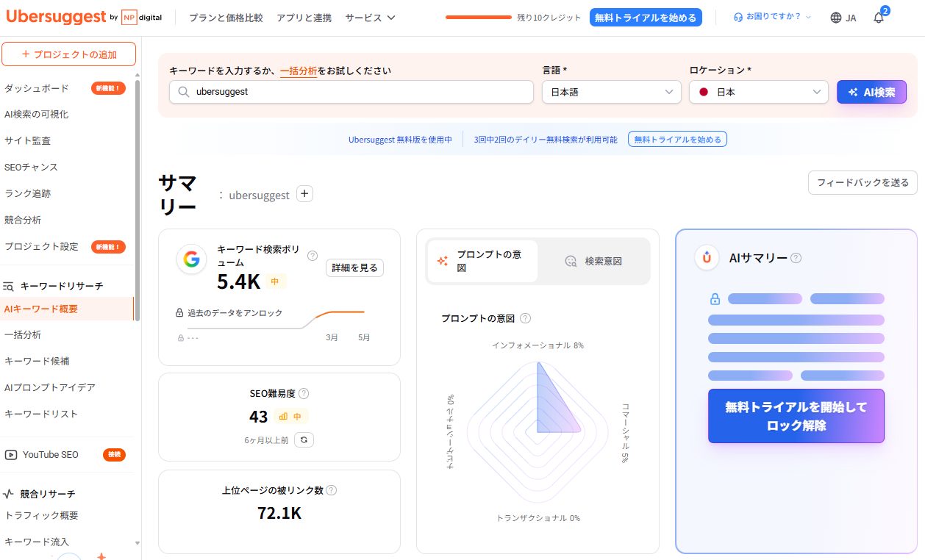Click the help icon beside AIサマリー
The width and height of the screenshot is (925, 560).
click(796, 258)
